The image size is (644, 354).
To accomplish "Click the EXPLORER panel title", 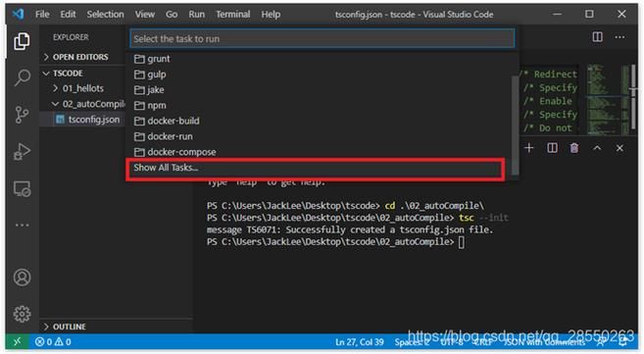I will click(x=71, y=37).
